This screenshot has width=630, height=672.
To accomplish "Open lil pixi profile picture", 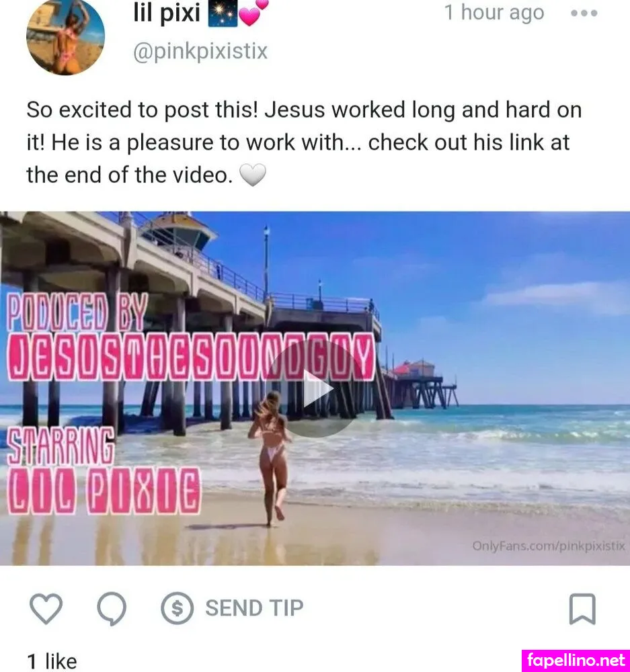I will 66,36.
